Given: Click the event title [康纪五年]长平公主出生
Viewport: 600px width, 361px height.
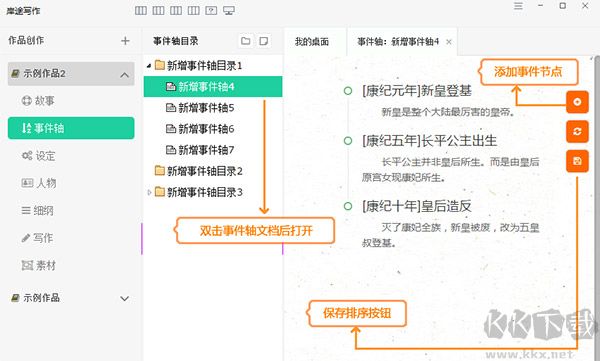Looking at the screenshot, I should [x=429, y=141].
